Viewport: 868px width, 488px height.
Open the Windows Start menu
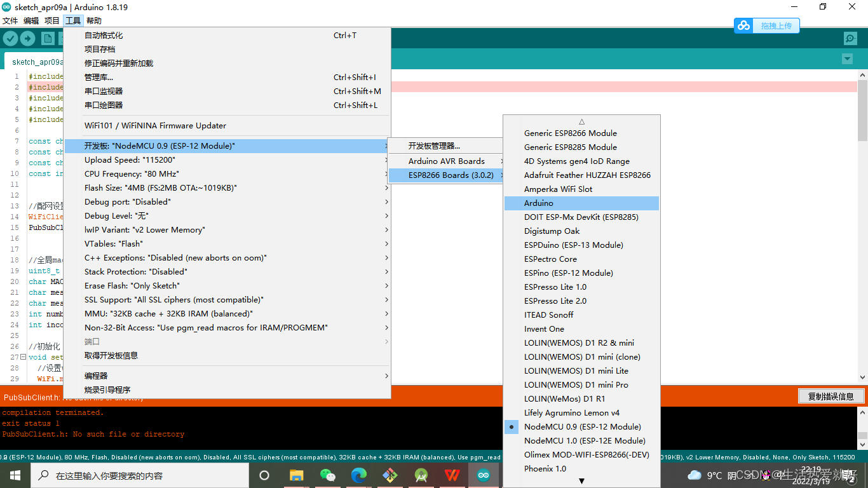(14, 475)
